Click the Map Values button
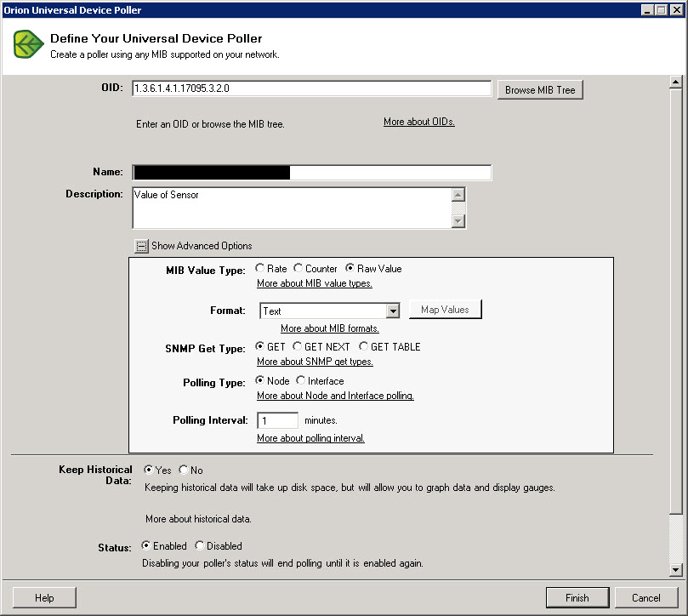This screenshot has width=688, height=616. pos(445,309)
